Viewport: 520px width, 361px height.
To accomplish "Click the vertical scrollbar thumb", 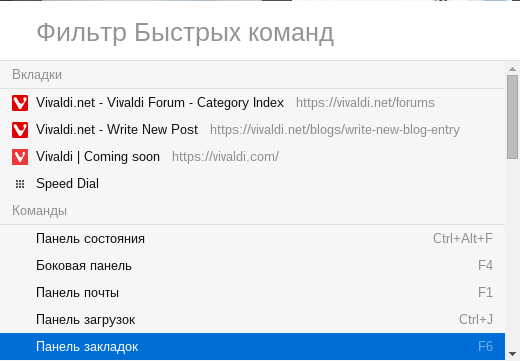I will [513, 117].
